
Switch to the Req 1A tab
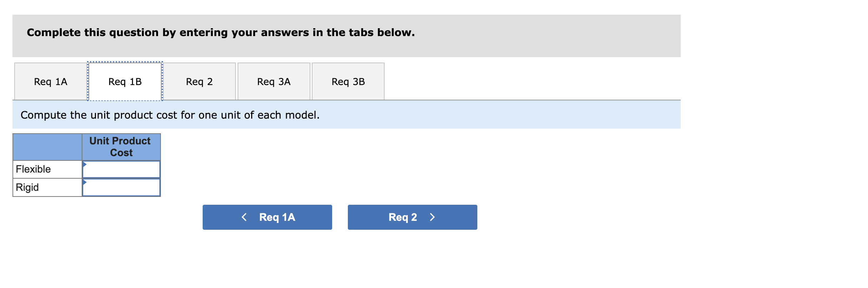coord(50,81)
